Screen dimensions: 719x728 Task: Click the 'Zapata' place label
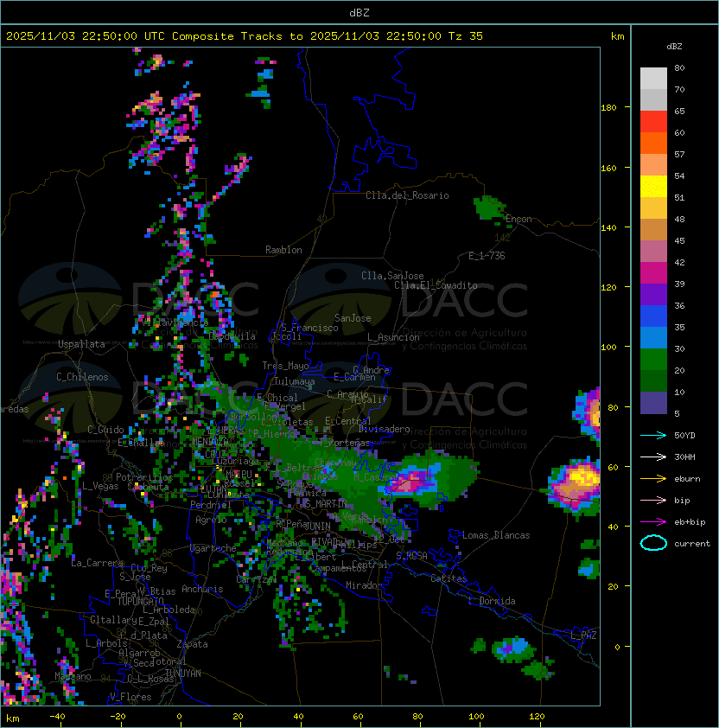coord(192,644)
